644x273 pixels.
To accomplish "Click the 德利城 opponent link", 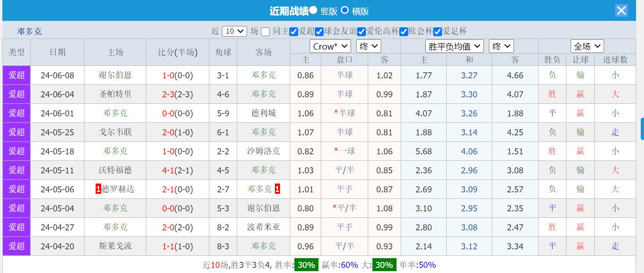I will pyautogui.click(x=263, y=113).
